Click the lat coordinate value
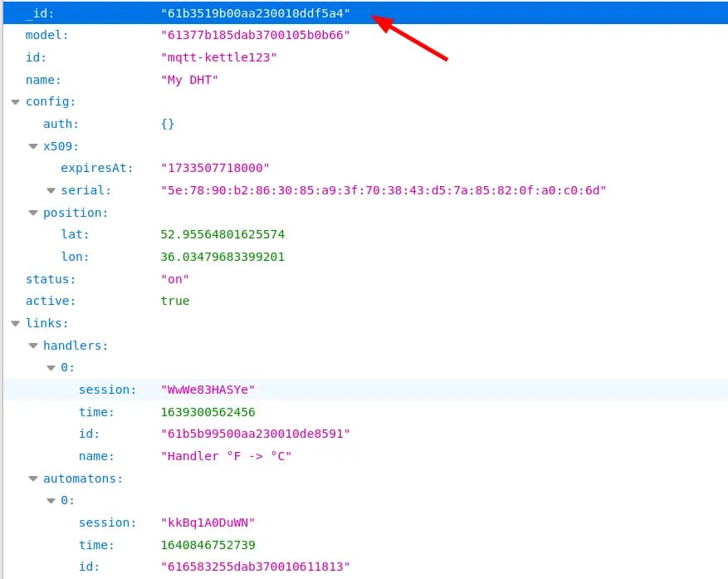728x579 pixels. pyautogui.click(x=222, y=235)
